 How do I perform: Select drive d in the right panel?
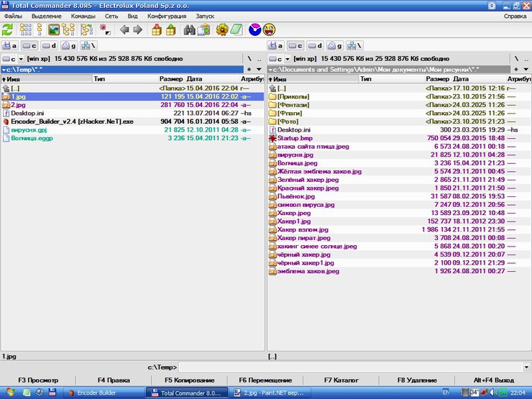[315, 45]
